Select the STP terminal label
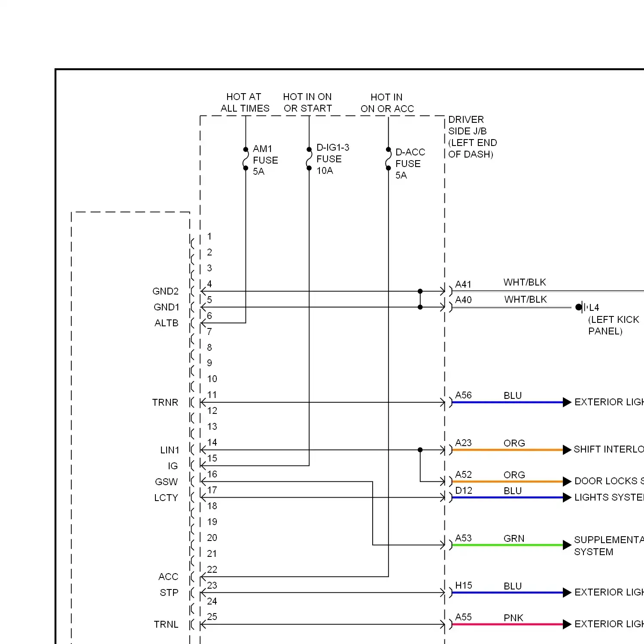 tap(169, 592)
